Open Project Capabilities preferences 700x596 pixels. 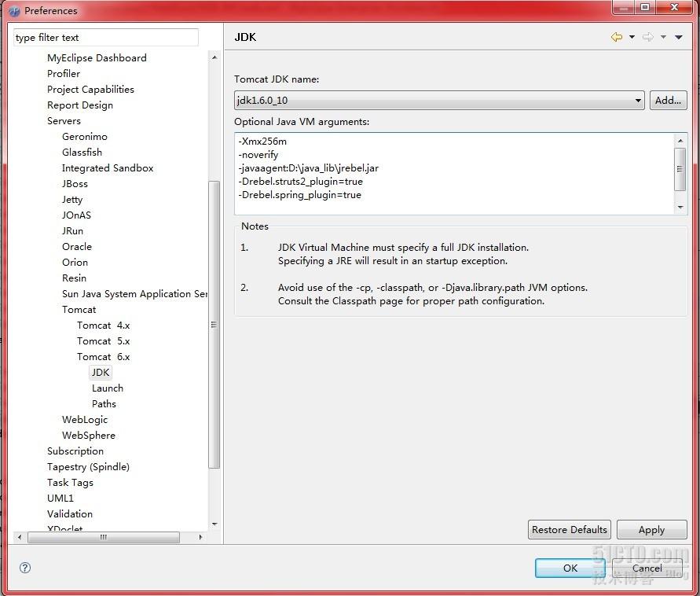[90, 90]
